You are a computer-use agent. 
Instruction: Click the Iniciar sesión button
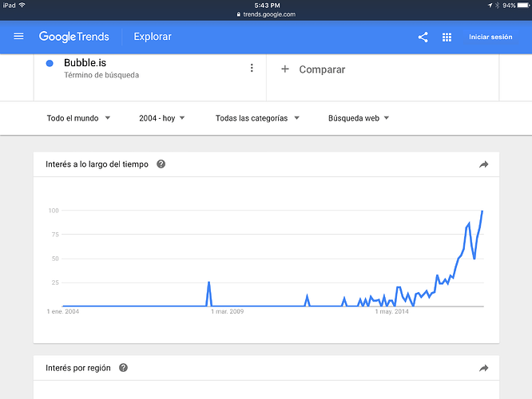coord(490,37)
